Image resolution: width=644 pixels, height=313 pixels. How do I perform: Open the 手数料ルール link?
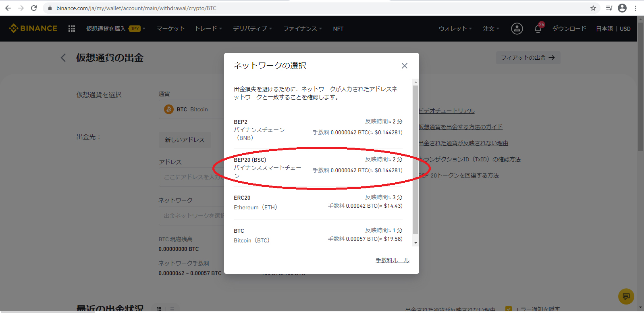point(393,260)
